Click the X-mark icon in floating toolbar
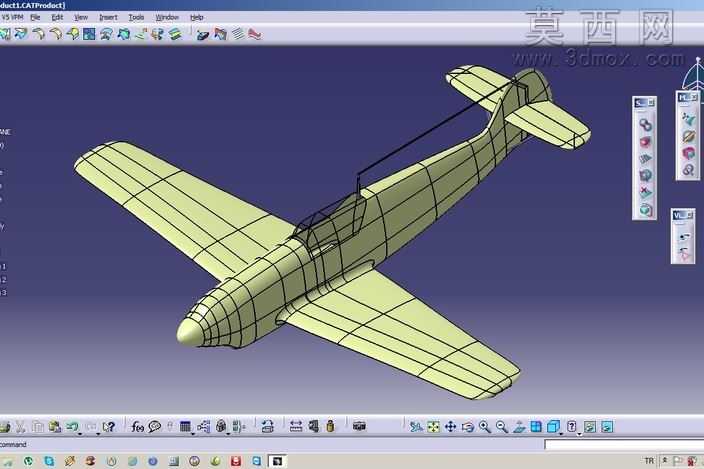704x469 pixels. pyautogui.click(x=645, y=193)
